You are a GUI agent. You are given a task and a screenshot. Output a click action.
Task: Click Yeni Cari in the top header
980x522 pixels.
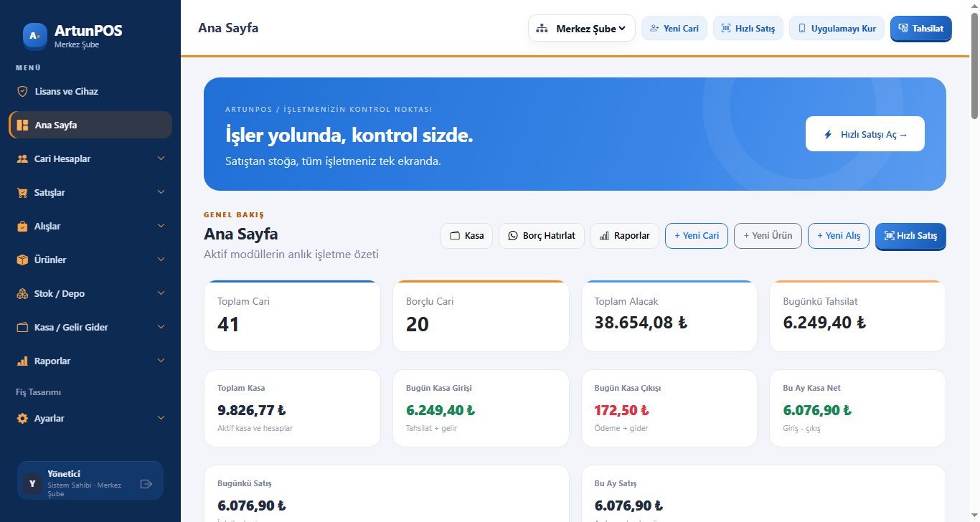pyautogui.click(x=674, y=29)
